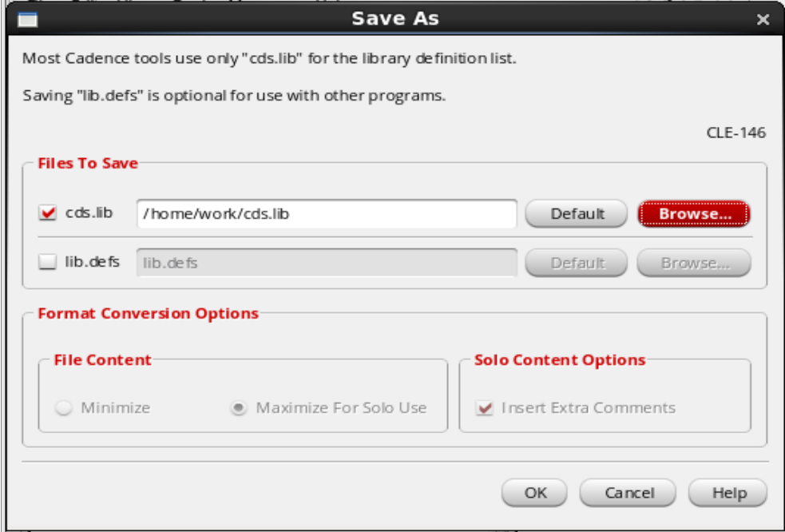Choose Maximize For Solo Use radio option
The width and height of the screenshot is (785, 532).
click(239, 408)
